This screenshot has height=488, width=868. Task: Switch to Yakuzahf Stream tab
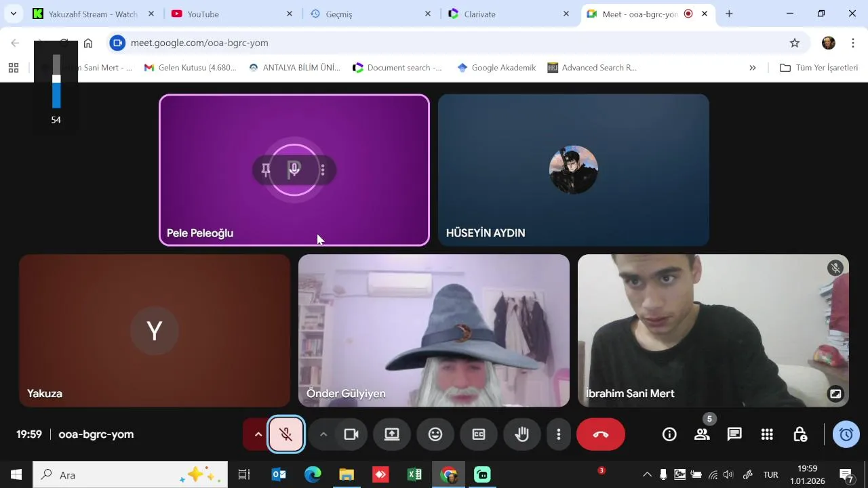coord(92,14)
